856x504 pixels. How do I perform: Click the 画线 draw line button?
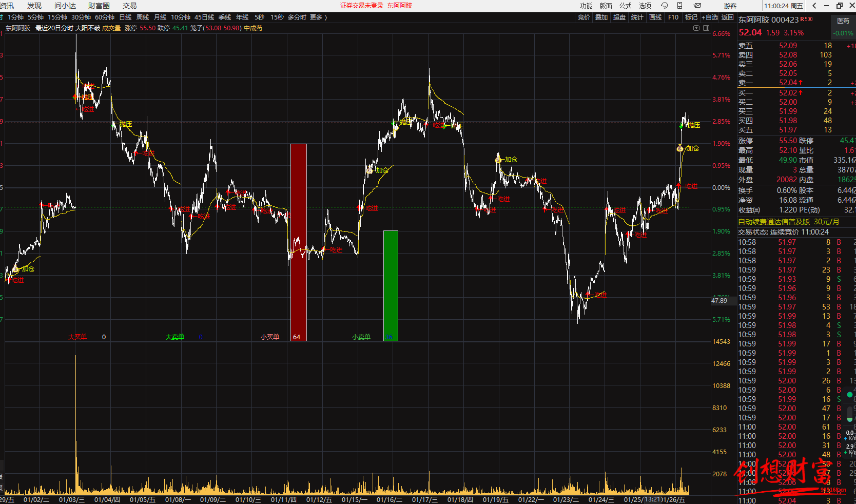(x=655, y=17)
